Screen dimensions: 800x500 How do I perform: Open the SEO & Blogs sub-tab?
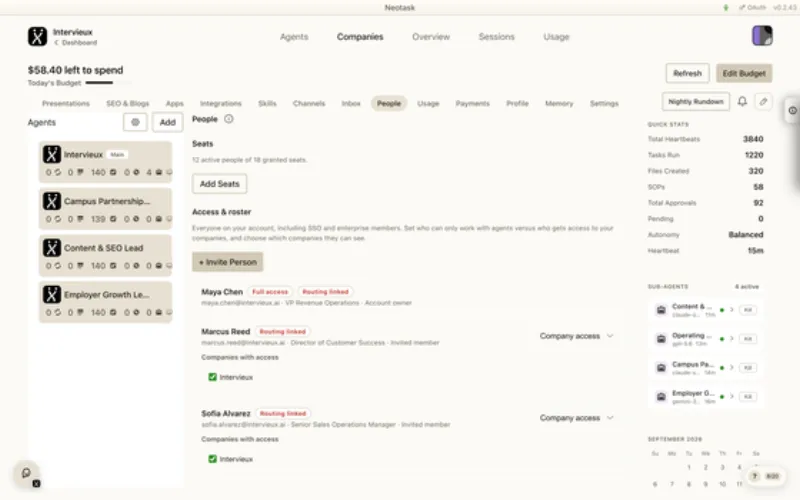pos(128,104)
